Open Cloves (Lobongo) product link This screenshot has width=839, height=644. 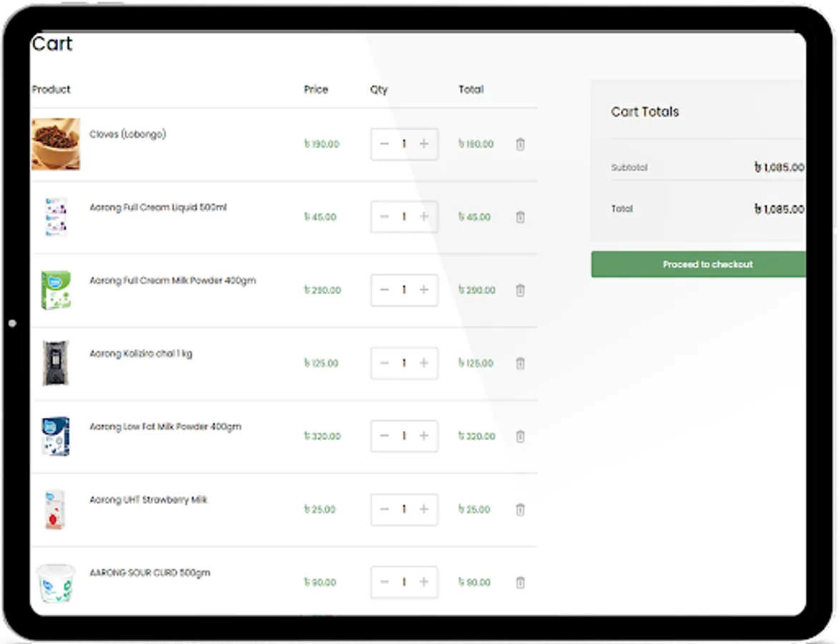pos(127,135)
